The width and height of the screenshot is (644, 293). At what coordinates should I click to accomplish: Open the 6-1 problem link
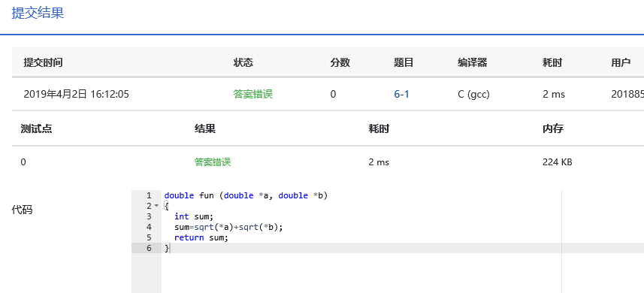click(x=401, y=95)
